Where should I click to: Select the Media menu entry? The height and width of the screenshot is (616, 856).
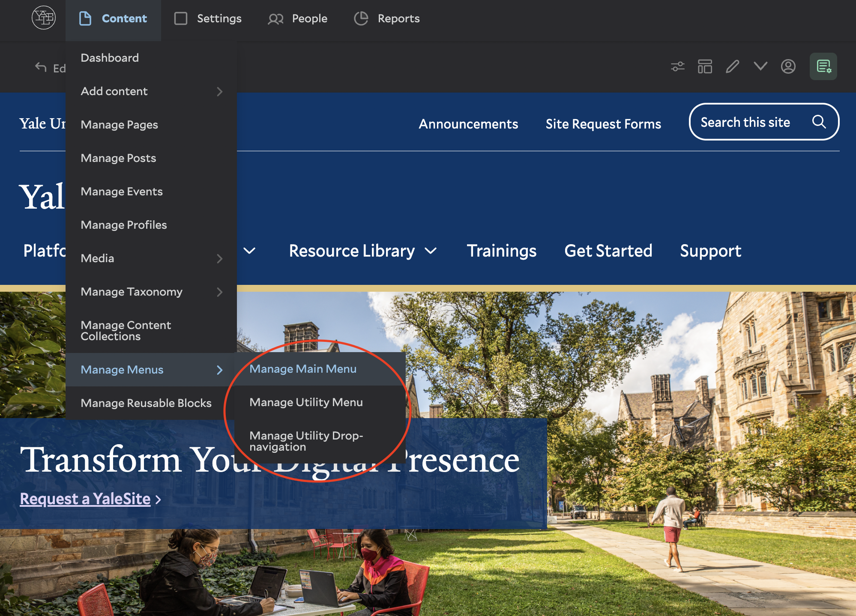pyautogui.click(x=151, y=258)
